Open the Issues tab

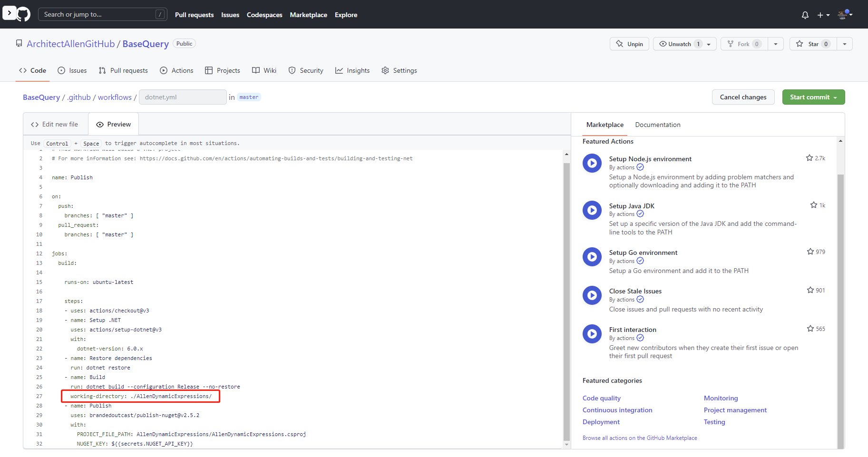click(72, 70)
